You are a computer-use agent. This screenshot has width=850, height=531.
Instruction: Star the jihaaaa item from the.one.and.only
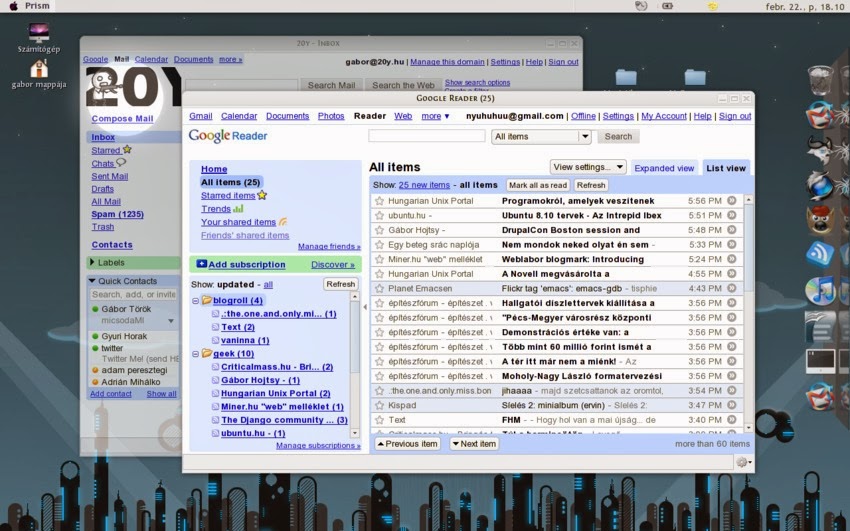point(379,390)
